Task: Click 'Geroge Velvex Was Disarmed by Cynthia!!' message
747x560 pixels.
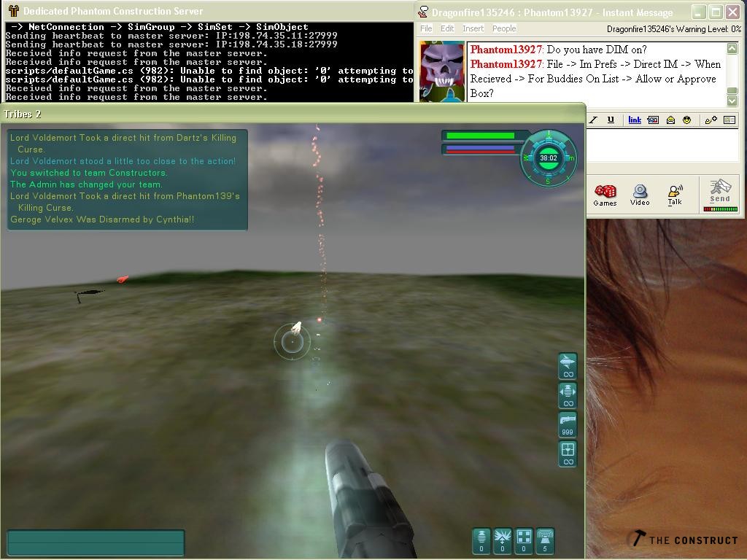Action: tap(102, 219)
